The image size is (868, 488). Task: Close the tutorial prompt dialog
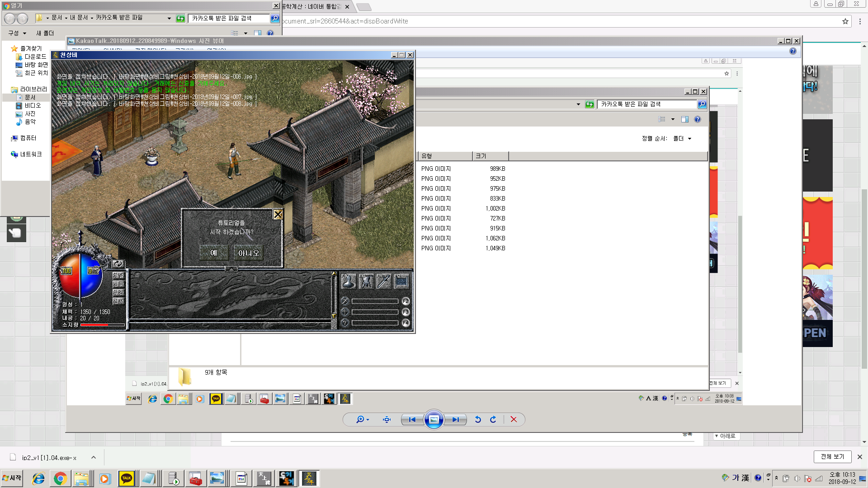[278, 215]
